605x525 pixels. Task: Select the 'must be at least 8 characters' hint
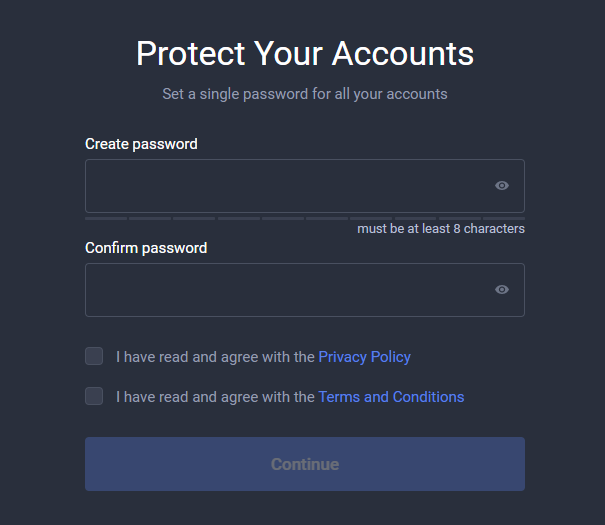pyautogui.click(x=441, y=229)
